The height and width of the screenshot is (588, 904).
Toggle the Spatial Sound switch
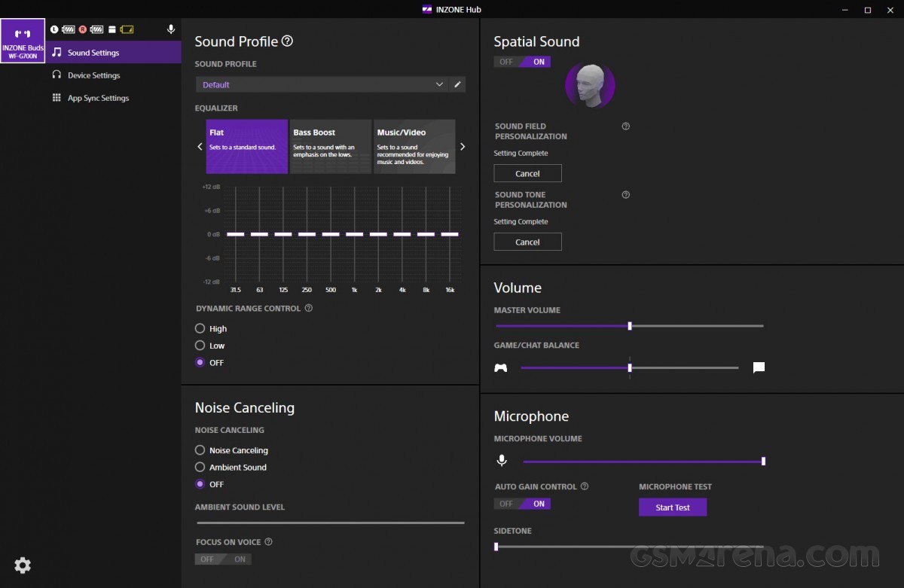[x=522, y=62]
